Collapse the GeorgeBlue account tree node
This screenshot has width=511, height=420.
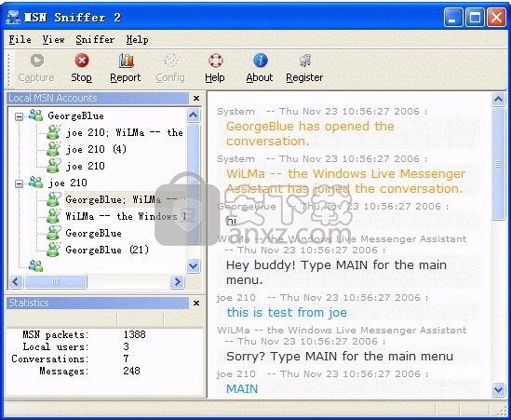coord(20,116)
